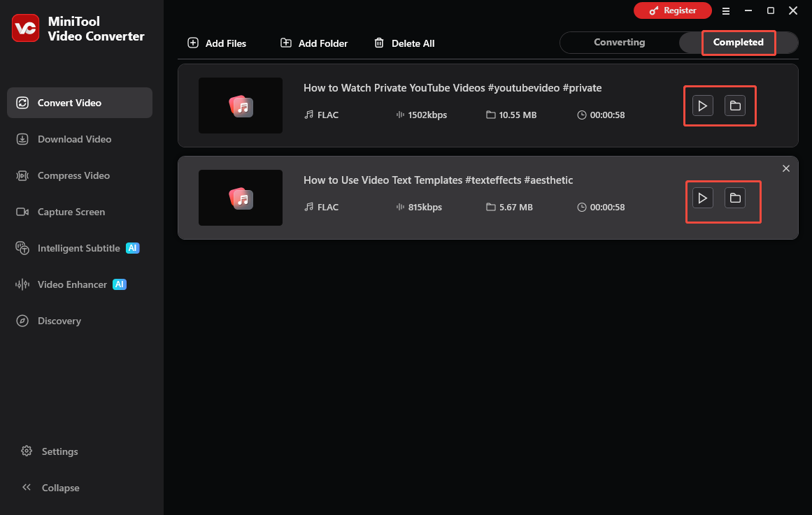Viewport: 812px width, 515px height.
Task: Click the 00:00:58 duration of the 5.67 MB file
Action: [607, 207]
